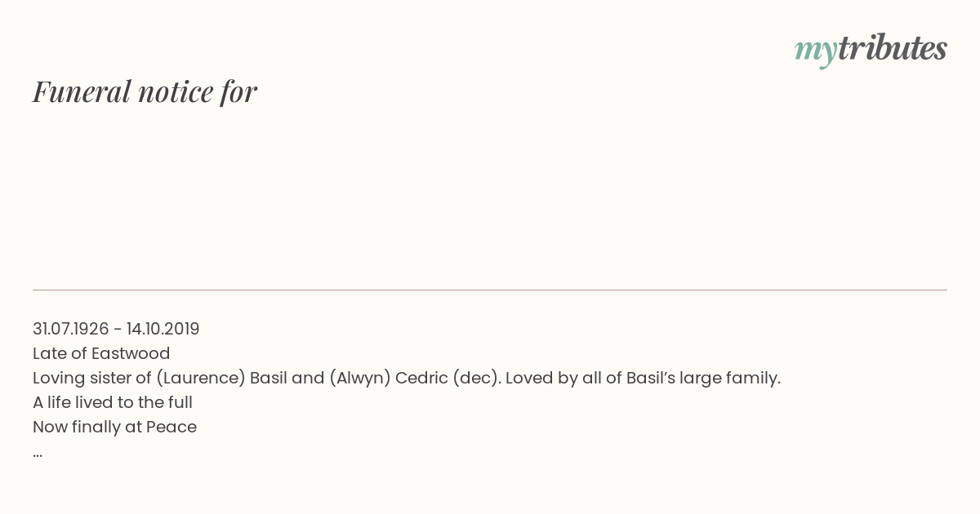The width and height of the screenshot is (980, 514).
Task: Click the dark "tributes" logo text
Action: 893,48
